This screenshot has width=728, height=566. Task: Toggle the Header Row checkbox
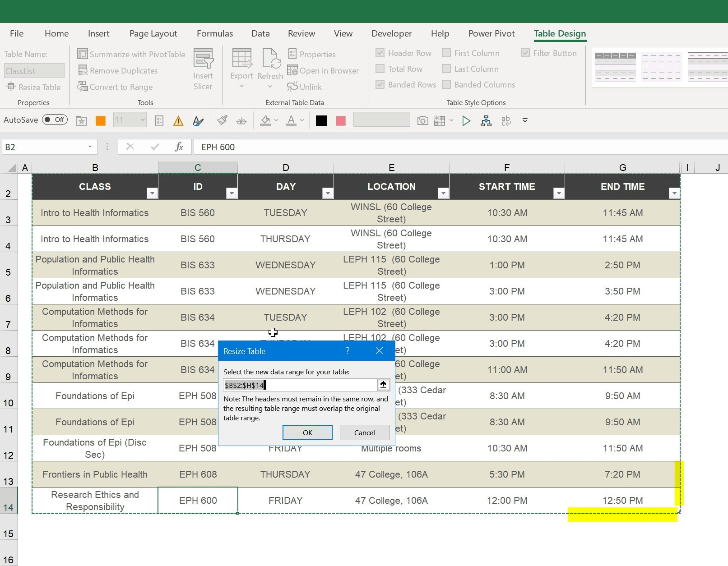click(380, 53)
